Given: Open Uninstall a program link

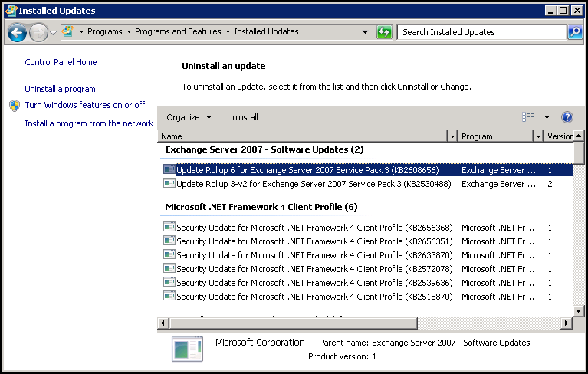Looking at the screenshot, I should click(60, 89).
